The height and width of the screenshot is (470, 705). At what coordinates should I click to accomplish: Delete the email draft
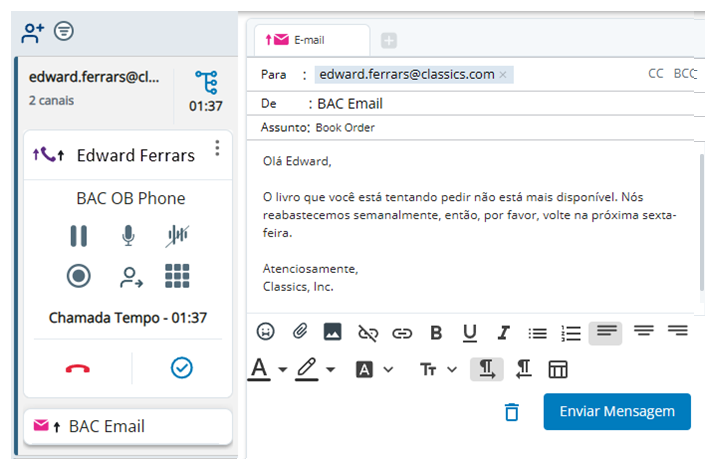[x=512, y=412]
